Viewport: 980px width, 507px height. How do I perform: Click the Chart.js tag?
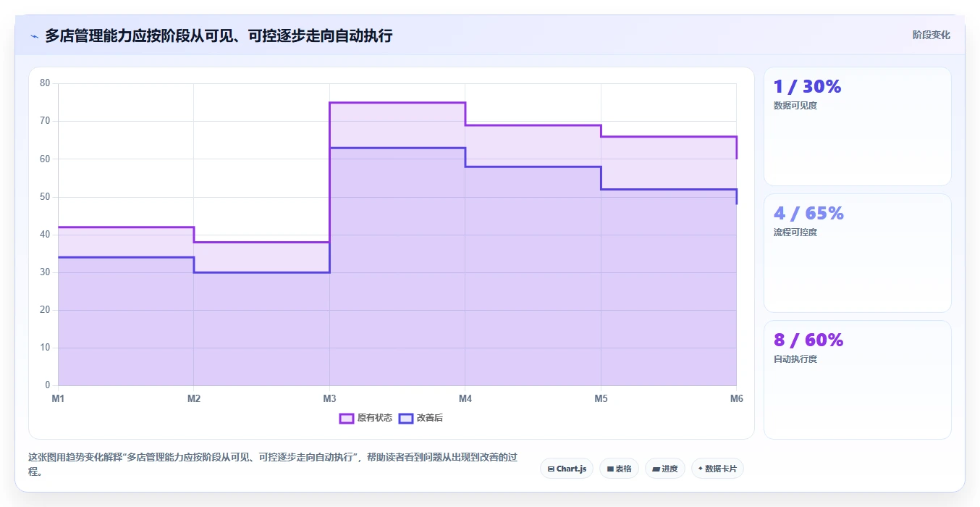pyautogui.click(x=567, y=469)
